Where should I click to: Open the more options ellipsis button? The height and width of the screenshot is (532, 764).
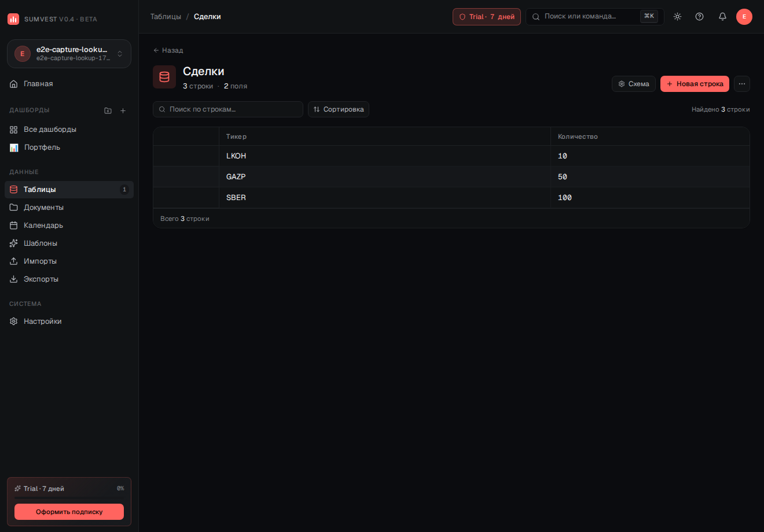742,84
